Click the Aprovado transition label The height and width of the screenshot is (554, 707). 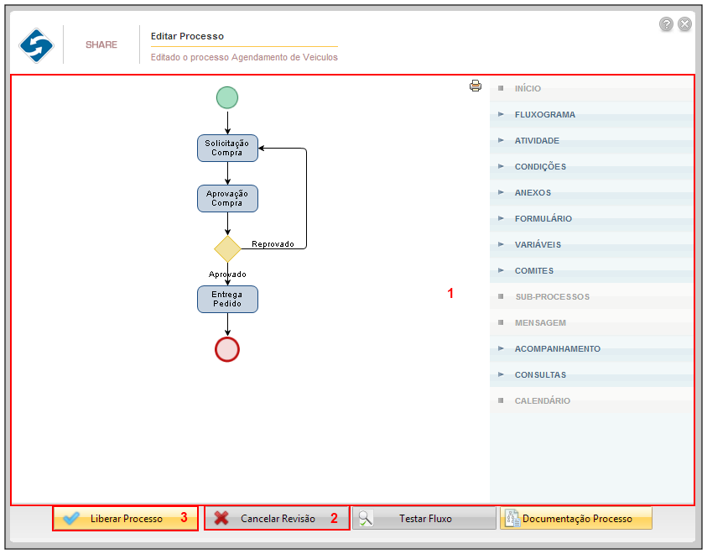[x=227, y=274]
